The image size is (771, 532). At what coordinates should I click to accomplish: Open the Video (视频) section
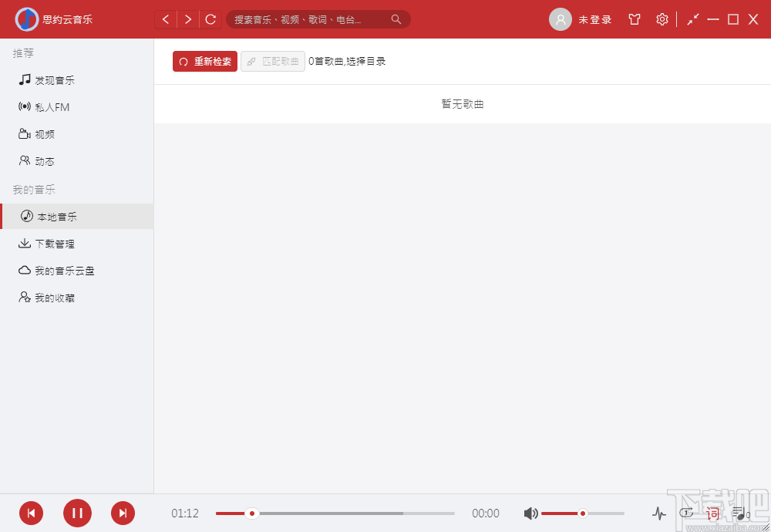coord(42,133)
